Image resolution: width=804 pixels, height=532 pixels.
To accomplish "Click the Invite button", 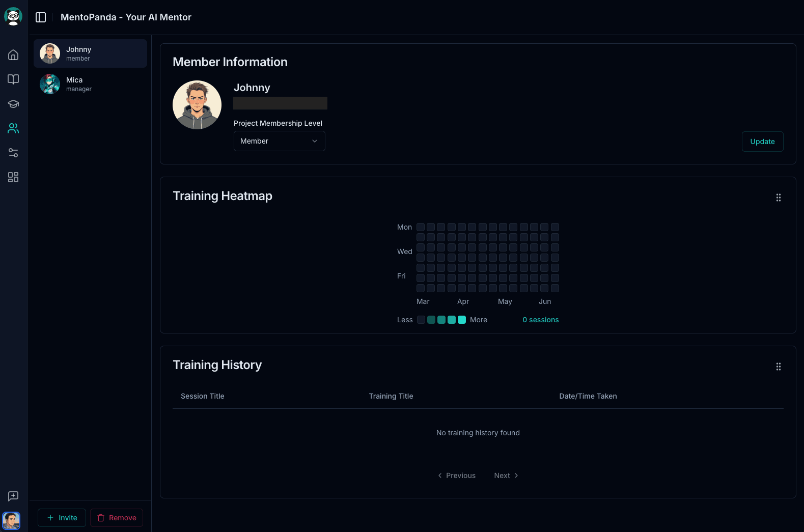I will (62, 518).
